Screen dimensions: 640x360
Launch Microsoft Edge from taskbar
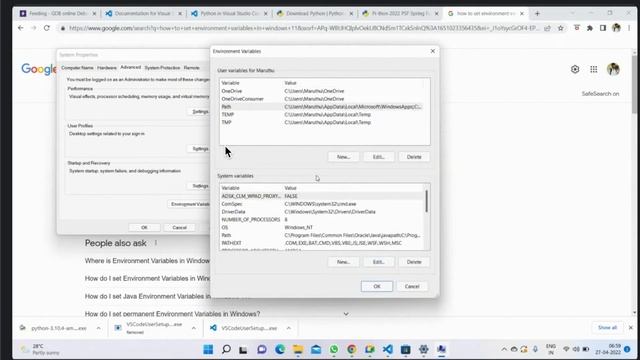tap(280, 349)
